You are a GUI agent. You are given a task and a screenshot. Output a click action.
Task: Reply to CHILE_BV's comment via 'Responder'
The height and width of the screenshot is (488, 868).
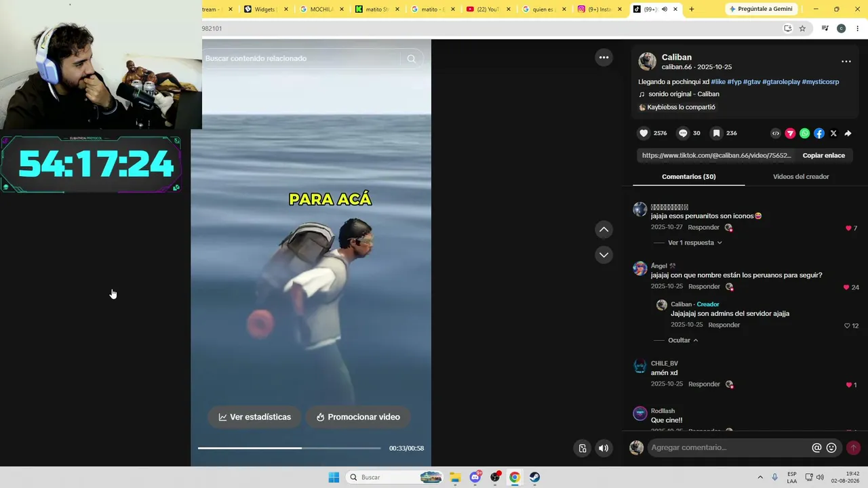click(704, 384)
